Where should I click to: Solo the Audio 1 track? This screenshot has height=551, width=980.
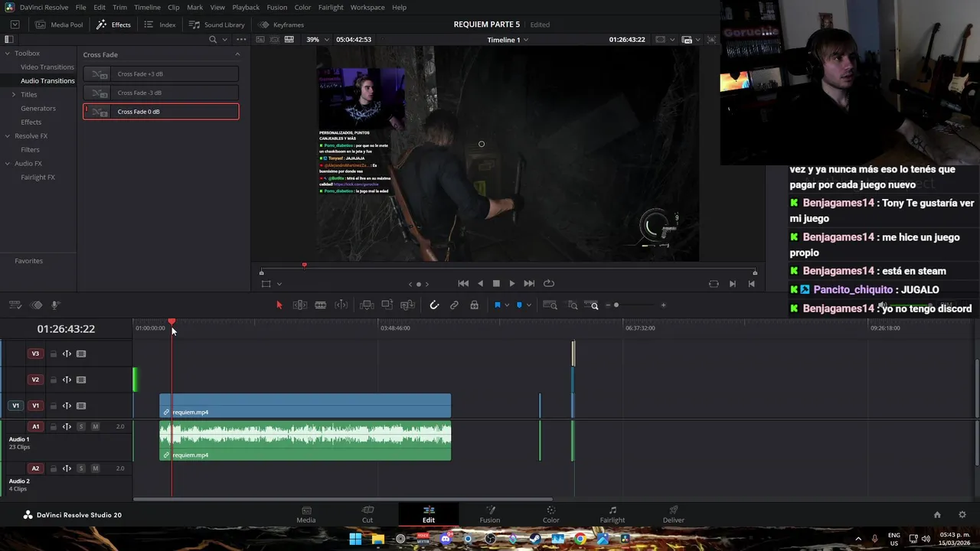tap(81, 426)
